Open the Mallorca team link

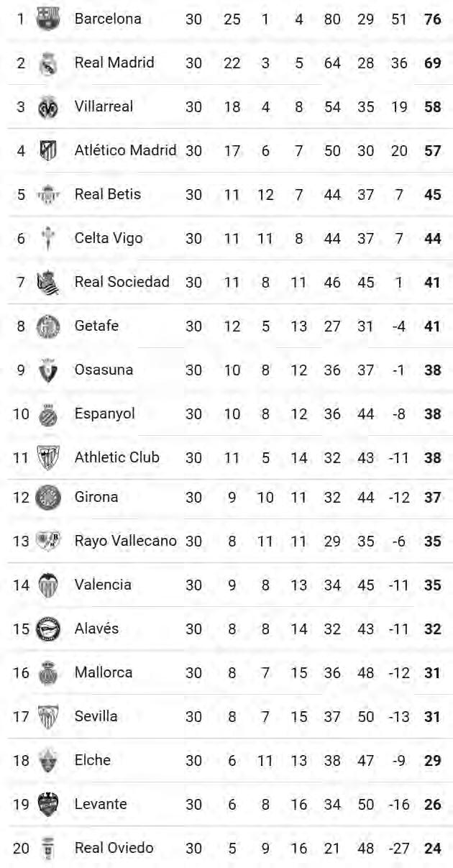pos(104,672)
